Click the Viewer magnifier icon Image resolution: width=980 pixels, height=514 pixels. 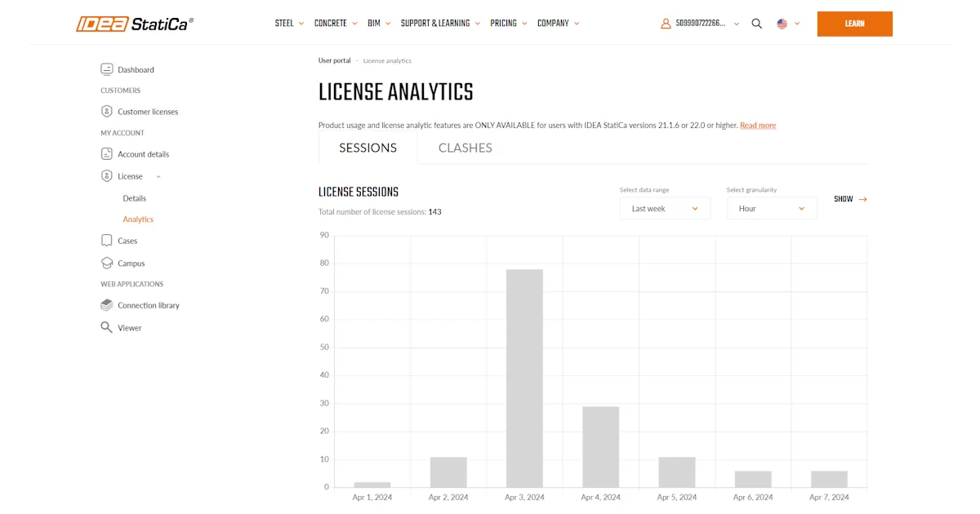tap(106, 327)
